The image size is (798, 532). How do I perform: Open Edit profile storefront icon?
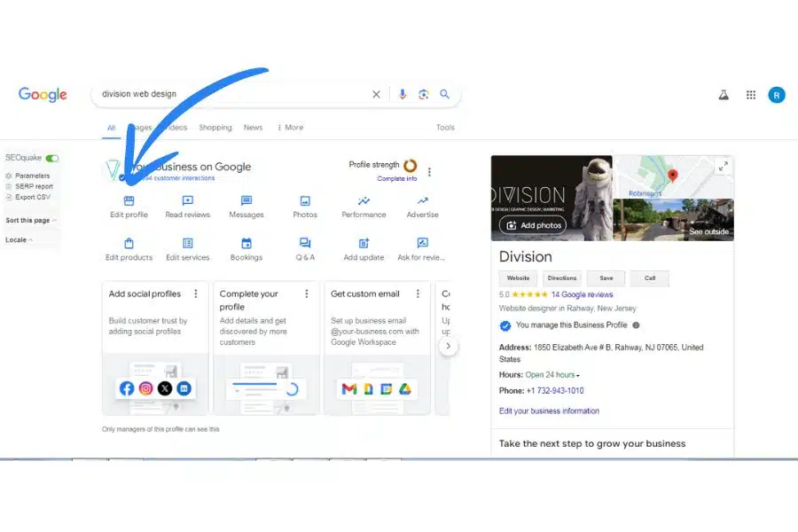tap(129, 200)
